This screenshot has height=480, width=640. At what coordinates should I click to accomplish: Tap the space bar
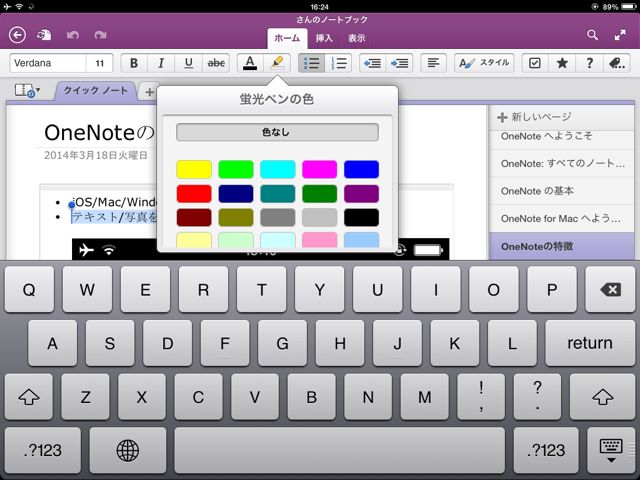tap(340, 450)
